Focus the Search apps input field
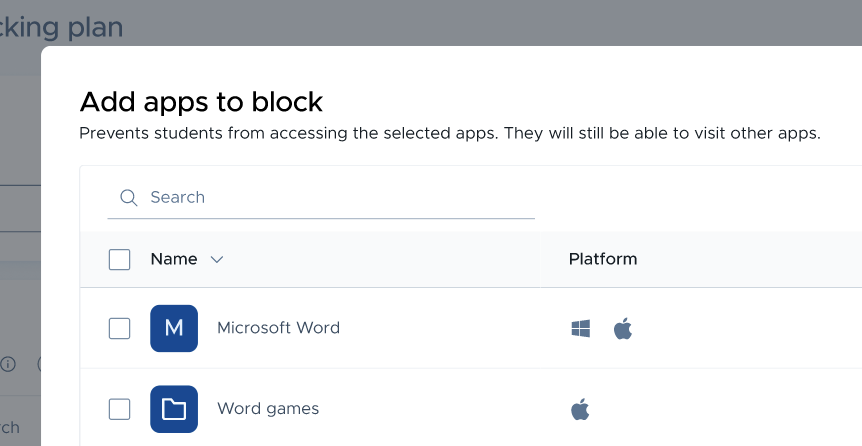Viewport: 862px width, 446px height. pyautogui.click(x=321, y=197)
